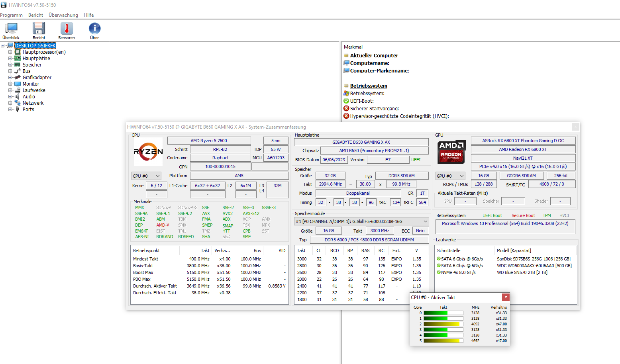Click the Hauptplatine board icon in tree
The height and width of the screenshot is (364, 620).
point(18,59)
